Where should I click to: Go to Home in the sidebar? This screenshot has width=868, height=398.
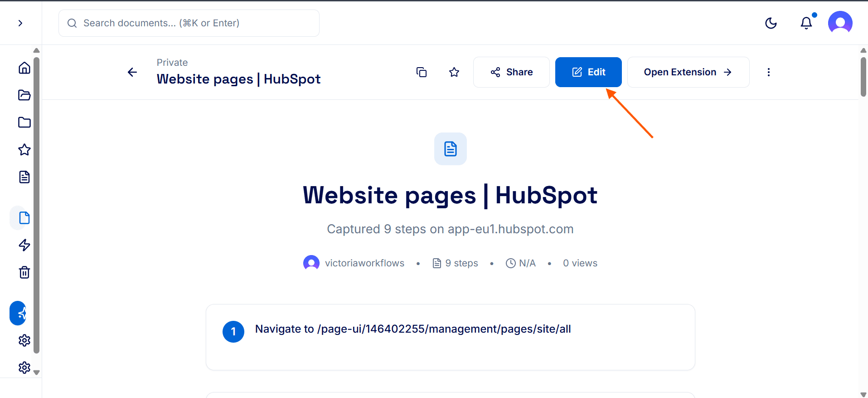pos(24,68)
